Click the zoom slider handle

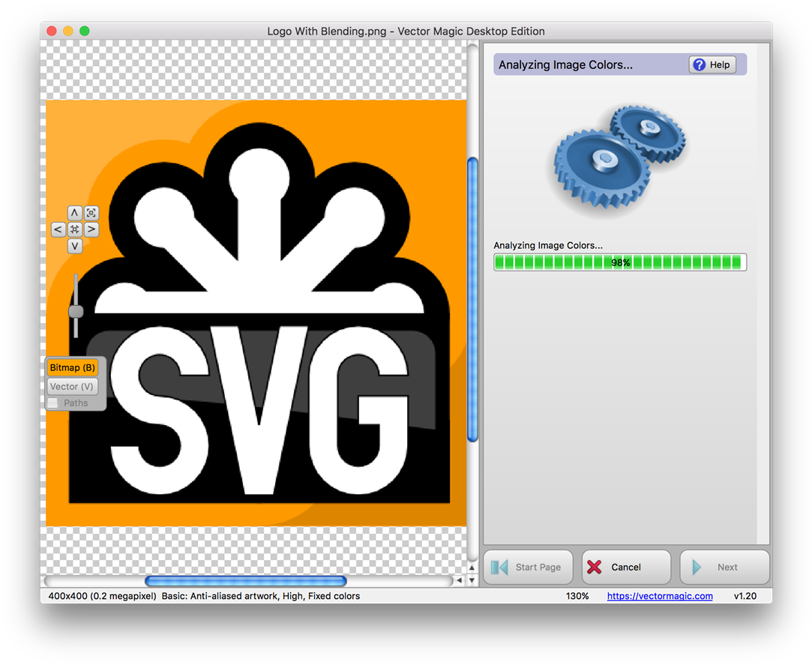[76, 310]
